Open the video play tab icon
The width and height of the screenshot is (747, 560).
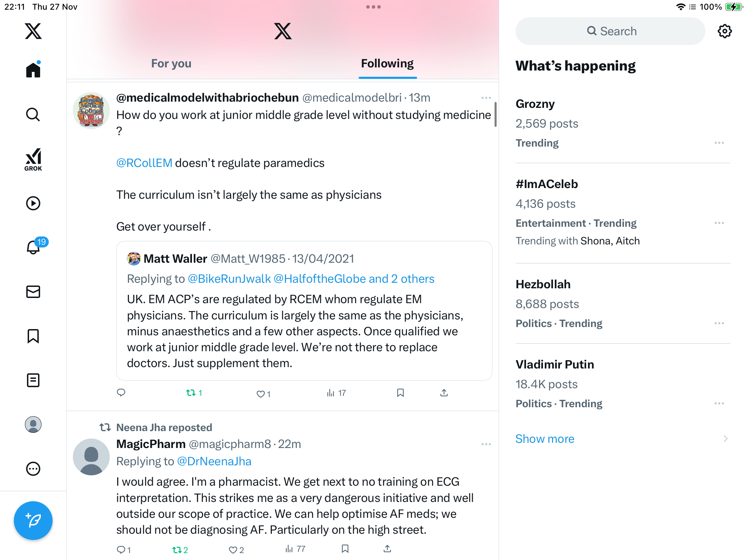[x=33, y=203]
